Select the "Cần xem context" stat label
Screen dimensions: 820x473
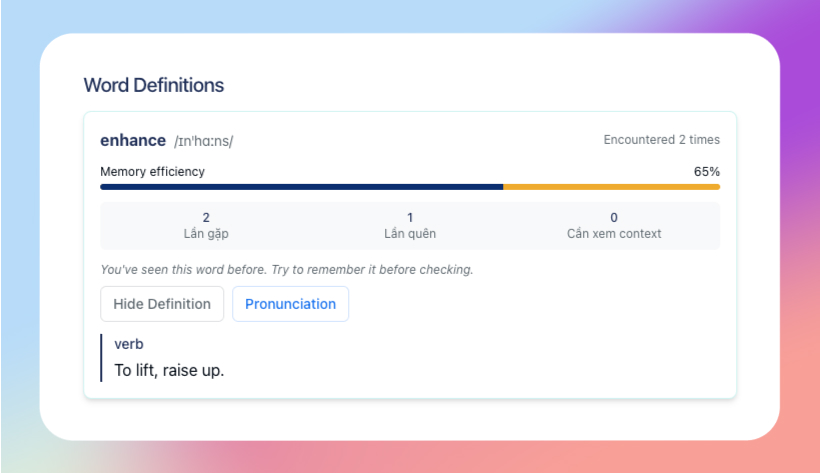pos(613,234)
